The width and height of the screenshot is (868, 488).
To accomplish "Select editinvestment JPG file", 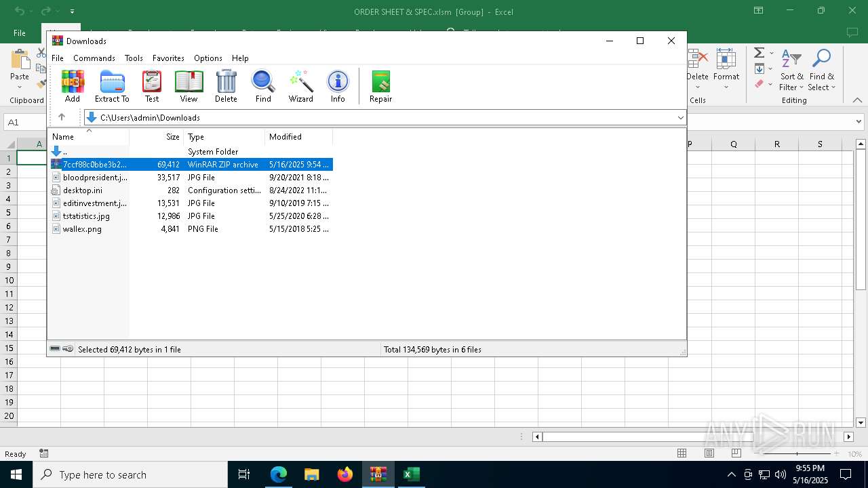I will click(191, 203).
